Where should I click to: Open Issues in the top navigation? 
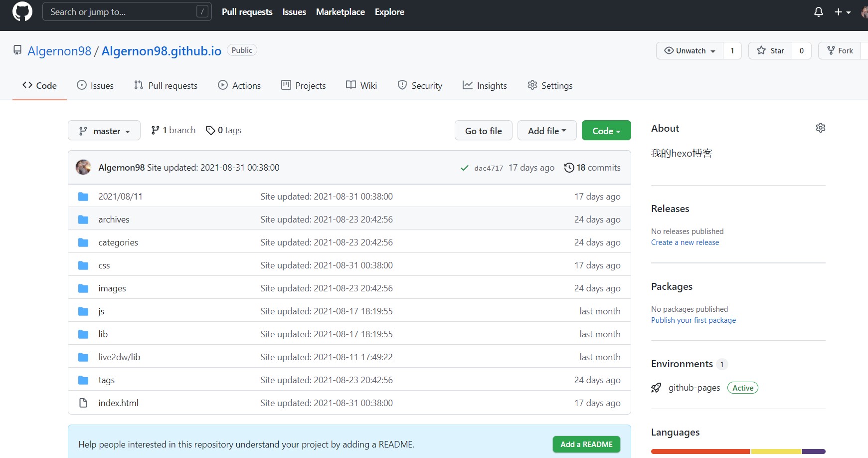pos(294,12)
